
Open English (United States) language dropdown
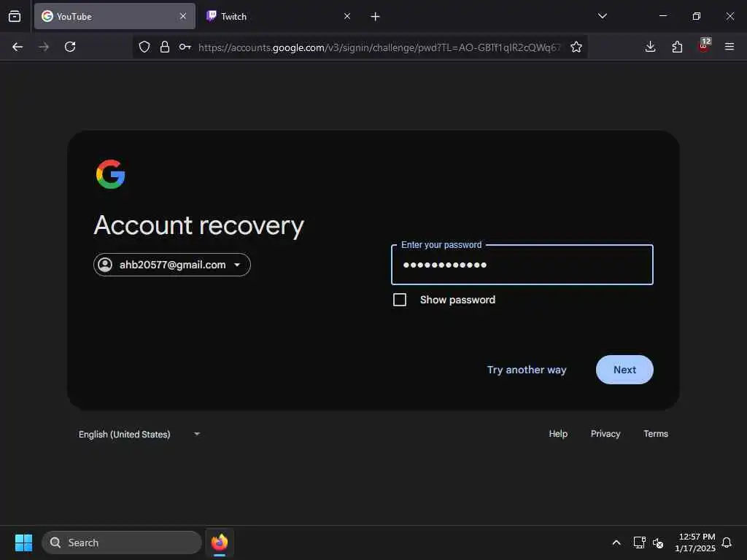pos(139,435)
